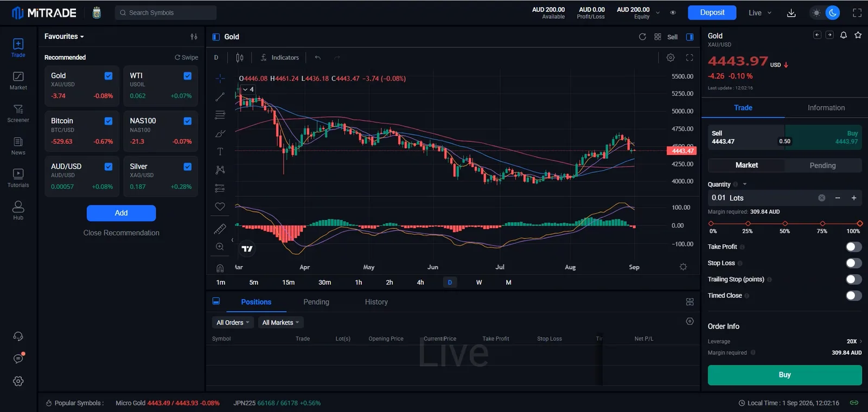Click the chart refresh icon
The width and height of the screenshot is (868, 412).
tap(642, 37)
